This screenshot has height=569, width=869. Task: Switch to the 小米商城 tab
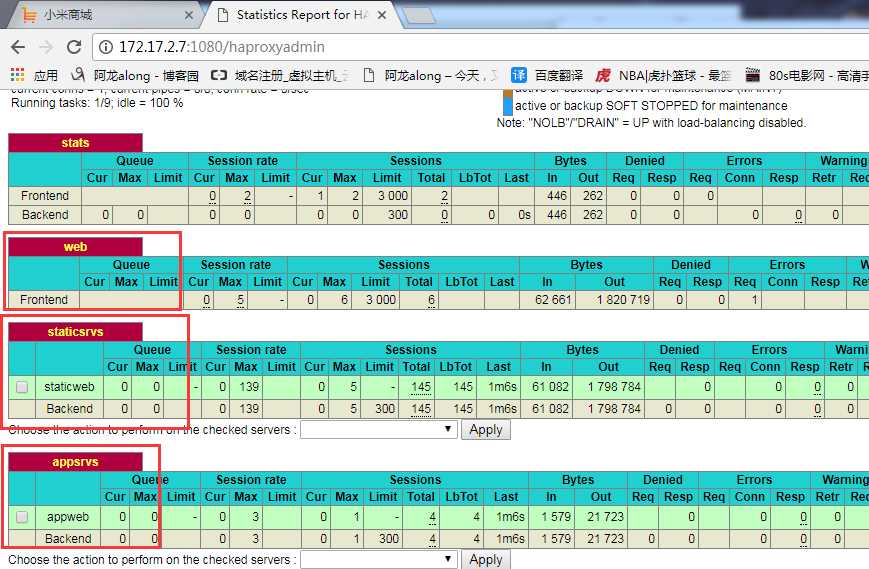click(103, 15)
